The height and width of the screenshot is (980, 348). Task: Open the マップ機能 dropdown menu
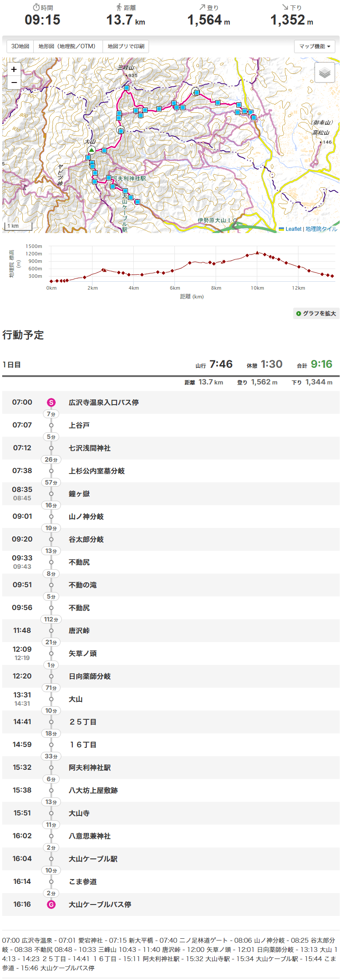pyautogui.click(x=314, y=47)
